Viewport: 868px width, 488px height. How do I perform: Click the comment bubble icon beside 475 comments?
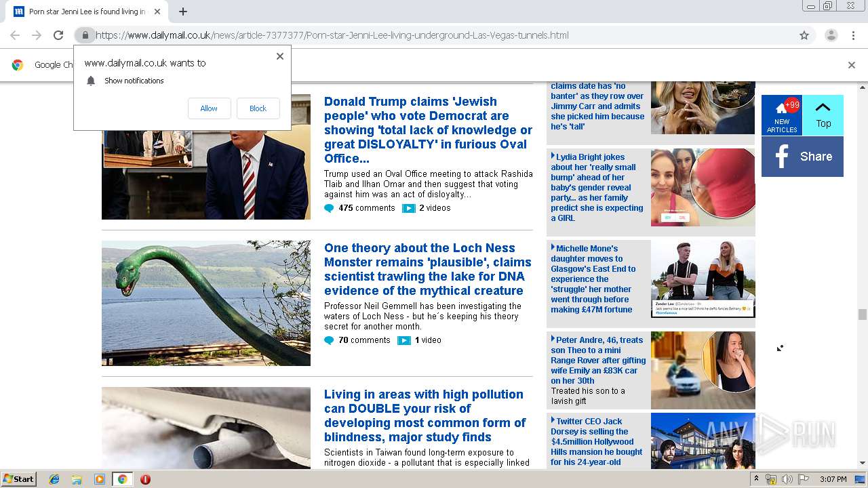(x=329, y=209)
